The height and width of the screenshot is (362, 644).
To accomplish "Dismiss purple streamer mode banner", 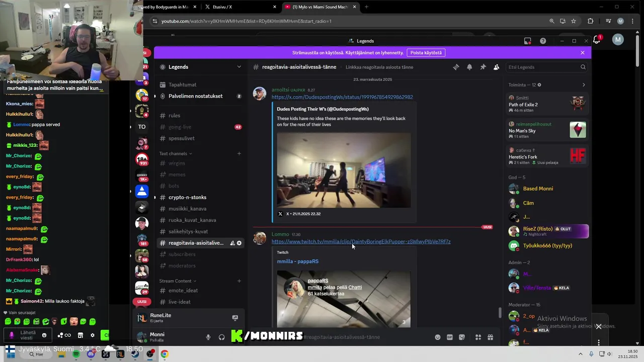I will pyautogui.click(x=583, y=53).
